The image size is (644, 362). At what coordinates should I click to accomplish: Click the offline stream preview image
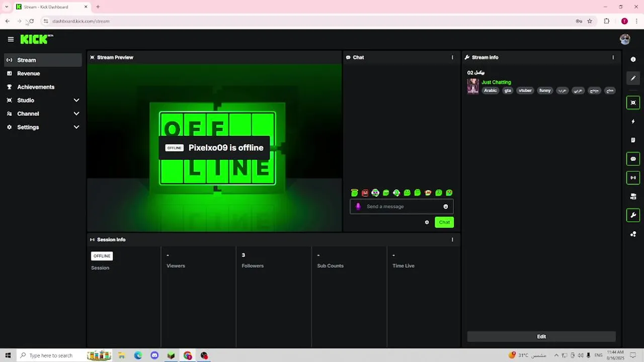(214, 147)
